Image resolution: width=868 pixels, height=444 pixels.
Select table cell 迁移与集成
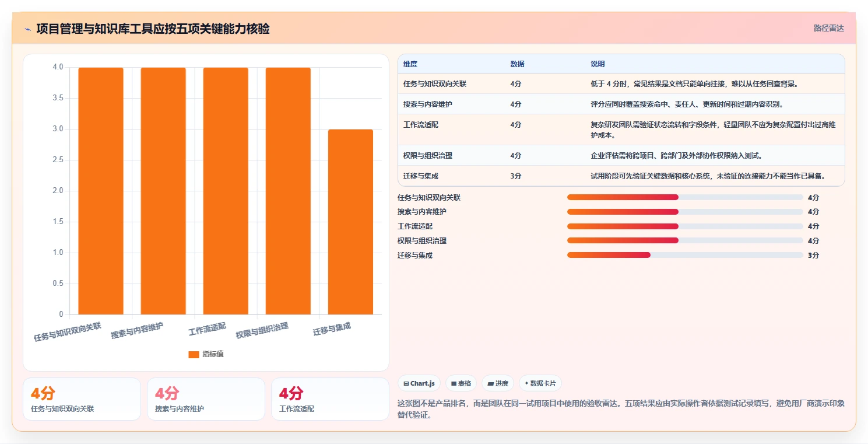(421, 176)
